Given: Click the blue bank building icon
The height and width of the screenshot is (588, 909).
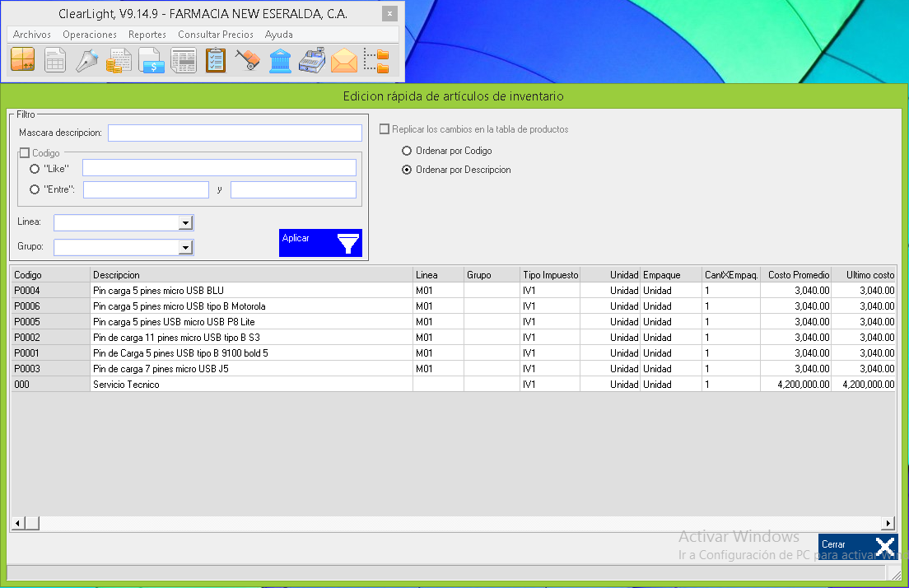Looking at the screenshot, I should 280,61.
